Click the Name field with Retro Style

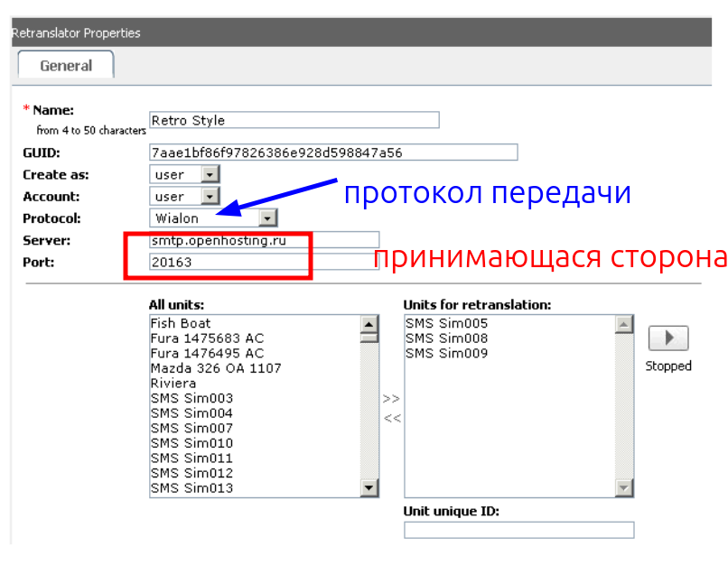(x=294, y=120)
